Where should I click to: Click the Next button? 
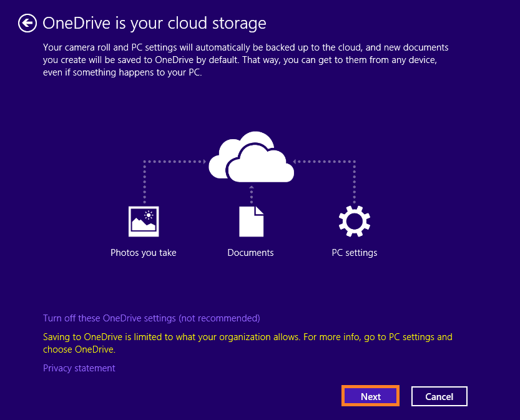[x=370, y=396]
